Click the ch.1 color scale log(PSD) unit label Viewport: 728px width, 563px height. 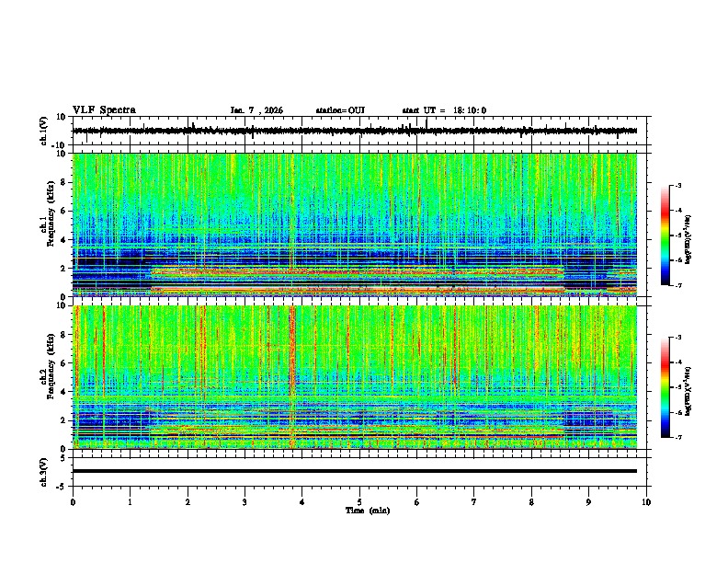(x=688, y=239)
